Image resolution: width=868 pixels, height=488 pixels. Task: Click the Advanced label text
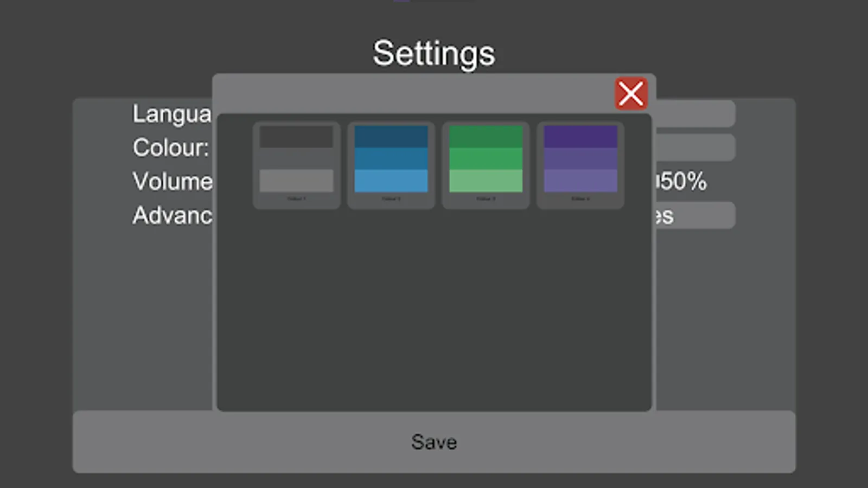(172, 216)
